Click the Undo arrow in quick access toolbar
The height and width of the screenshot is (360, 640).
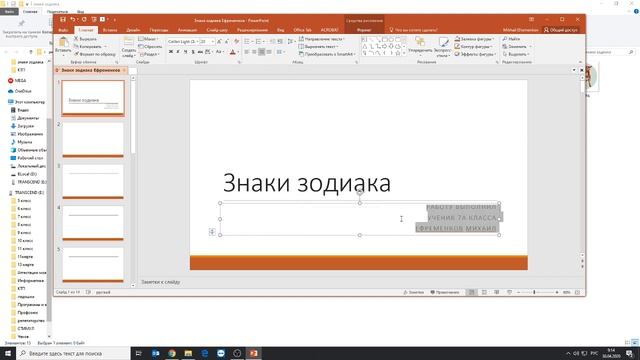click(73, 20)
